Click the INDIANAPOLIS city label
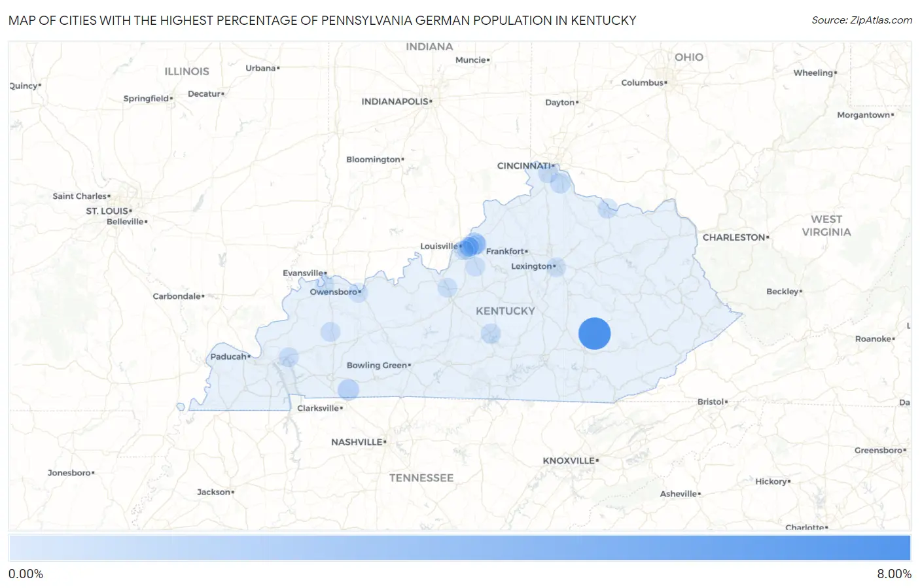This screenshot has height=588, width=920. (x=396, y=101)
